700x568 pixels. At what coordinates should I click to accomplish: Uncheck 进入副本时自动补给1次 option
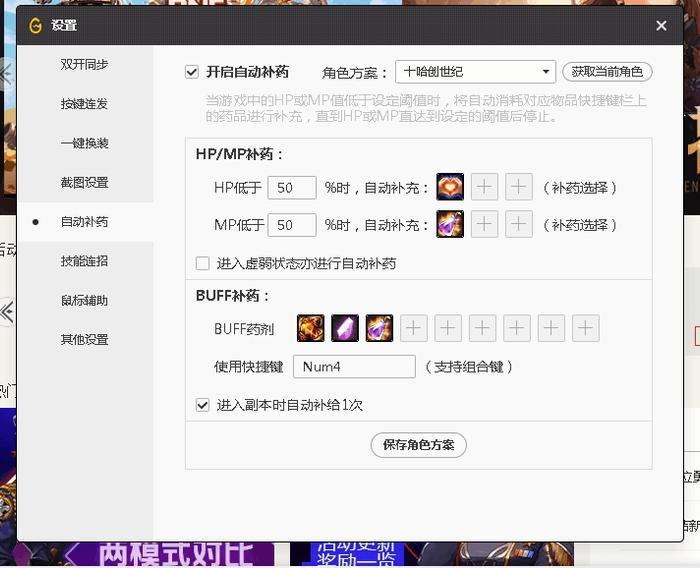point(203,405)
